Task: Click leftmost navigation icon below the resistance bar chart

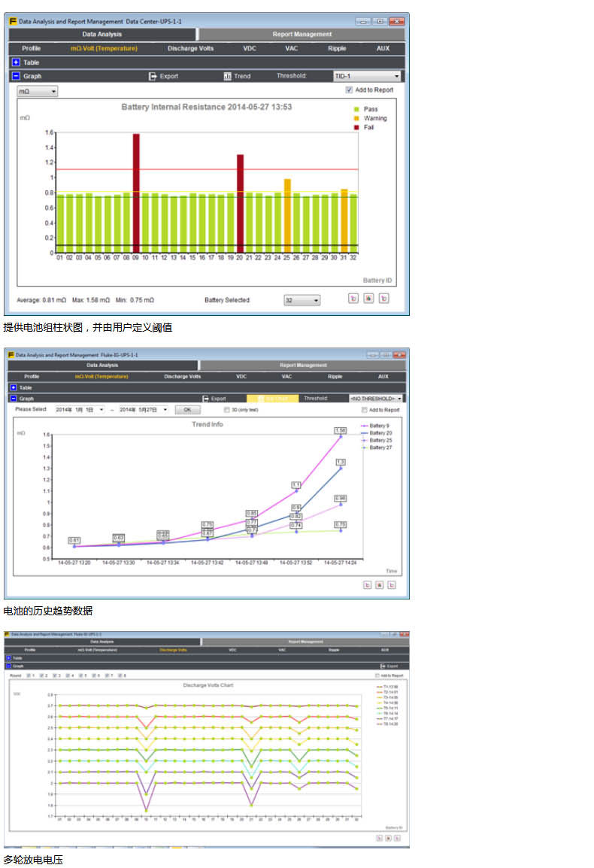Action: 353,299
